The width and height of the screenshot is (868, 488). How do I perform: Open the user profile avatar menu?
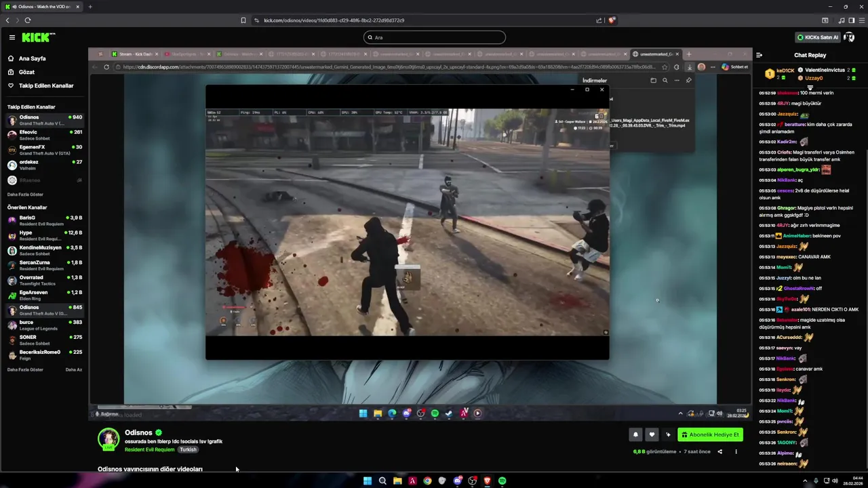(848, 37)
